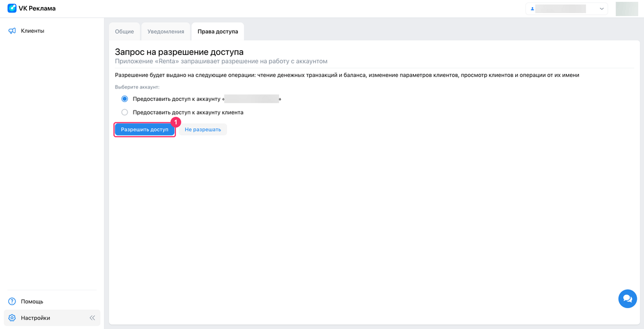Select the Права доступа tab
The height and width of the screenshot is (329, 644).
218,32
